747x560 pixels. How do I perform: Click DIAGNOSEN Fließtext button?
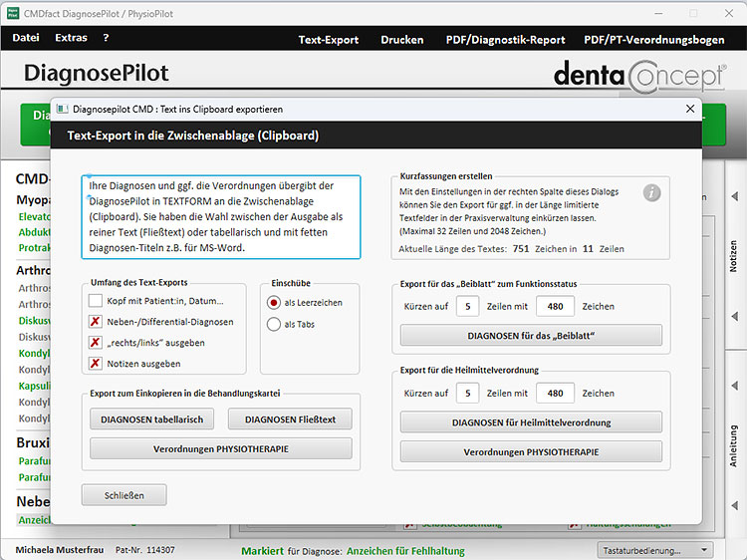[290, 420]
